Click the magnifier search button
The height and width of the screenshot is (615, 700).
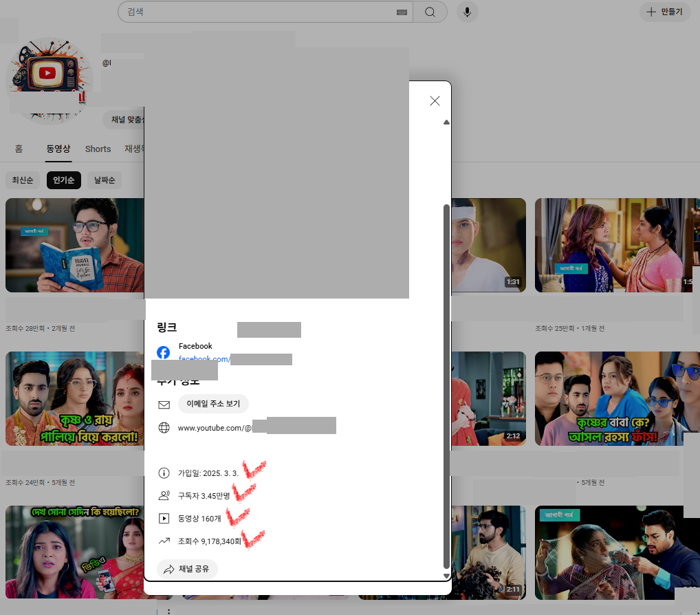(430, 12)
